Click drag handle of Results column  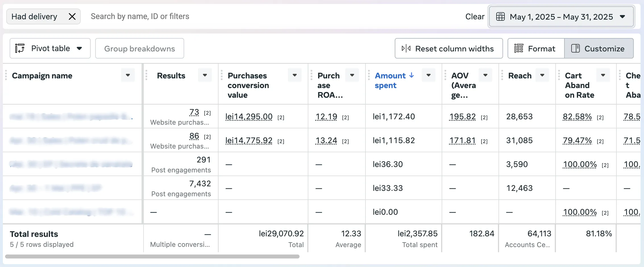pyautogui.click(x=146, y=75)
